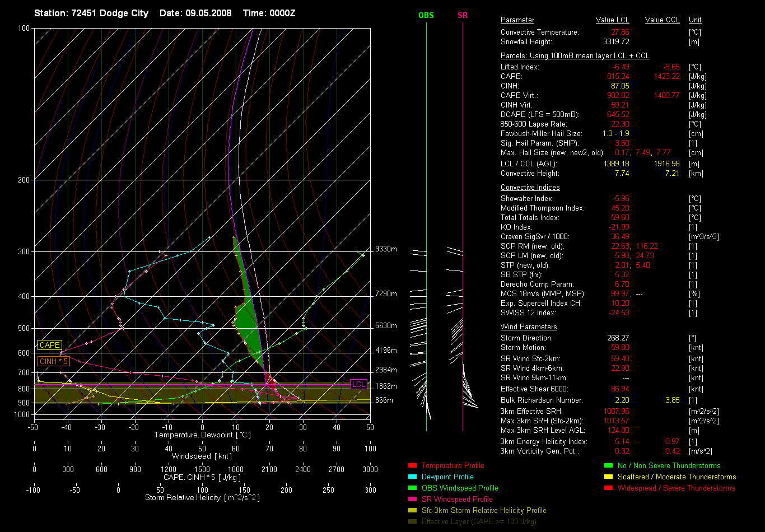Select the green OBS Windspeed Profile swatch
This screenshot has width=765, height=532.
(412, 488)
